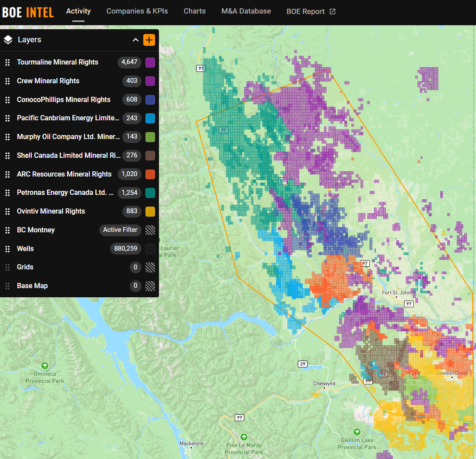Select Ovintiv Mineral Rights layer name
This screenshot has height=459, width=476.
pos(51,211)
